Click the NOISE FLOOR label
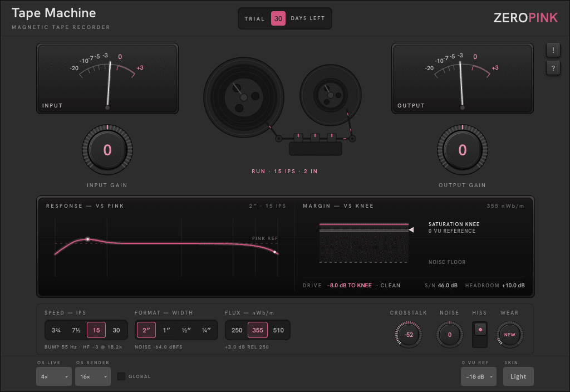This screenshot has width=570, height=392. pos(447,262)
